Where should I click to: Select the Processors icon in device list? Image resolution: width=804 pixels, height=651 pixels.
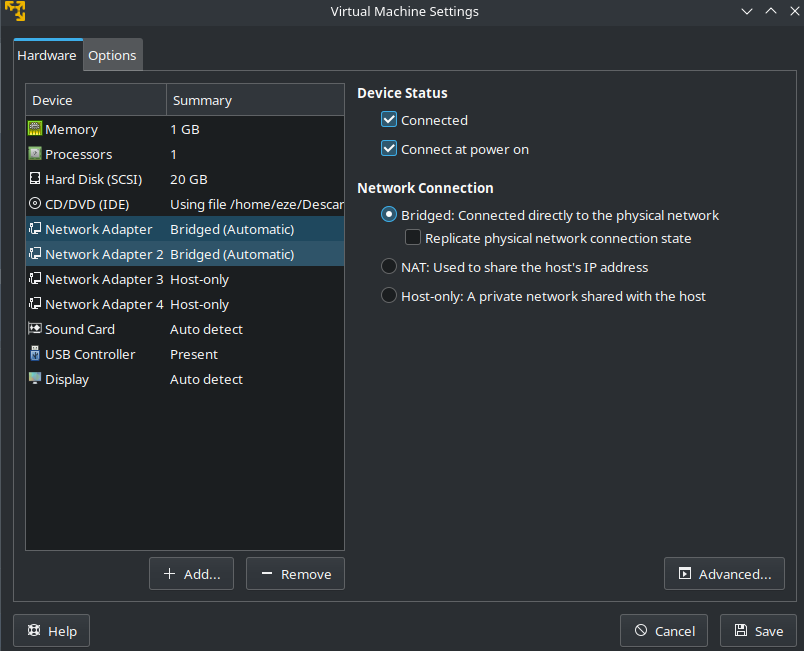35,154
